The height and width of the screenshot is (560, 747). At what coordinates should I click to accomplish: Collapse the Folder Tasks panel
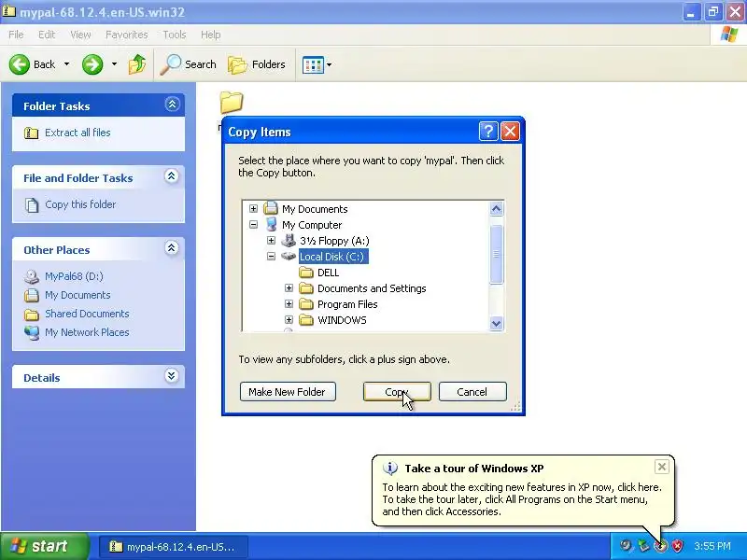click(172, 105)
